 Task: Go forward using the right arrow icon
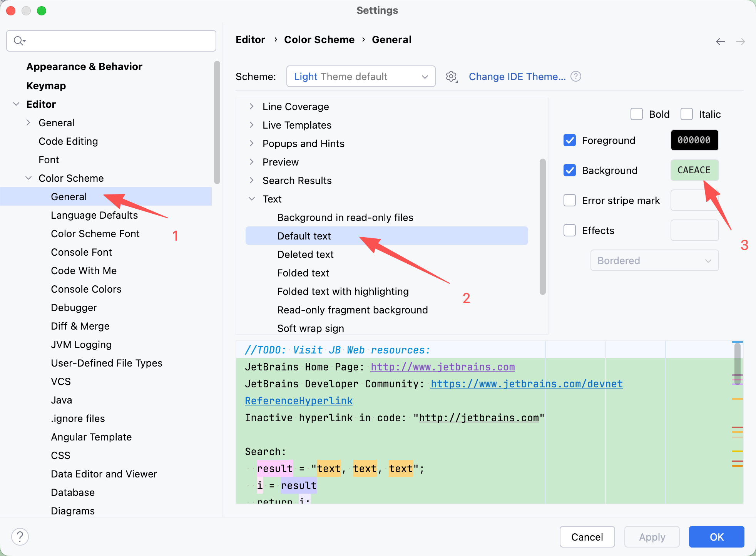741,41
